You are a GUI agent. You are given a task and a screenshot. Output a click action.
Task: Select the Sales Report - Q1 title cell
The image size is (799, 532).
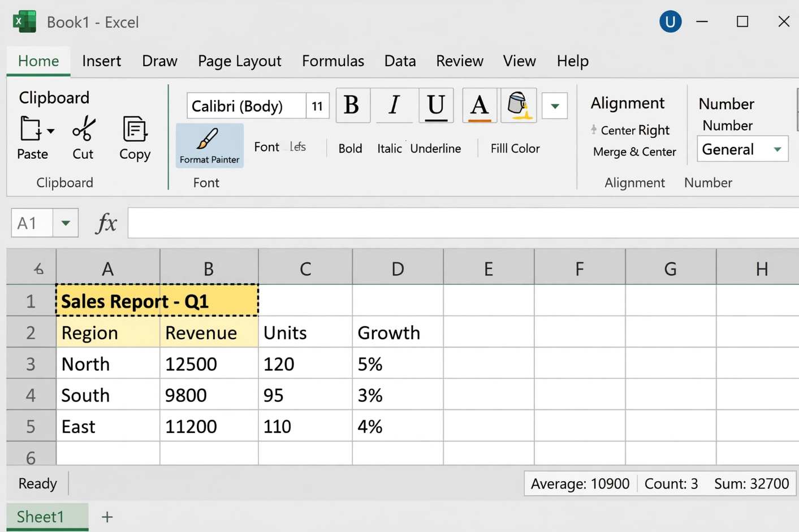pyautogui.click(x=157, y=300)
